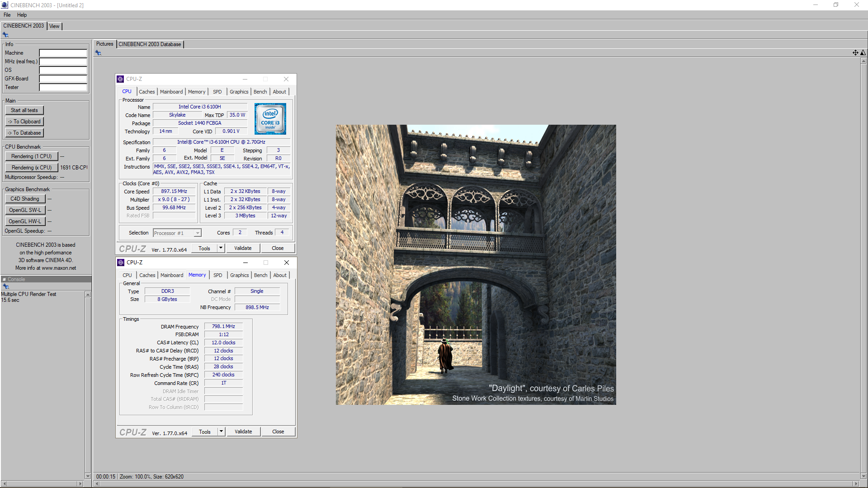Image resolution: width=868 pixels, height=488 pixels.
Task: Click the rendered Daylight picture
Action: (476, 264)
